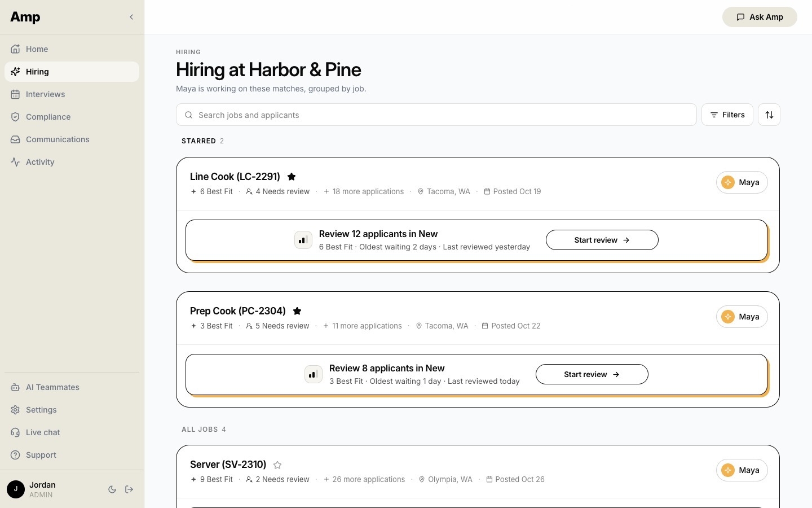Open the sort order menu

(769, 115)
